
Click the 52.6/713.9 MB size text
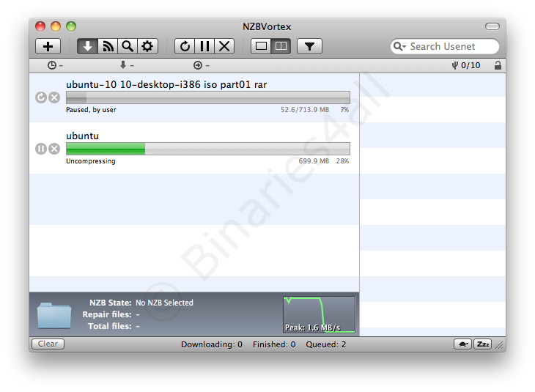[305, 110]
